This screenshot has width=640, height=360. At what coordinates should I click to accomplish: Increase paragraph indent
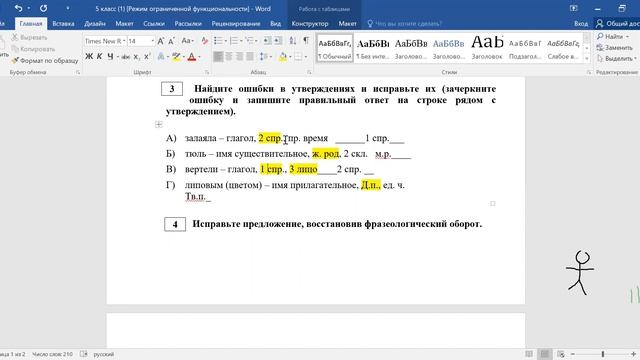click(278, 41)
